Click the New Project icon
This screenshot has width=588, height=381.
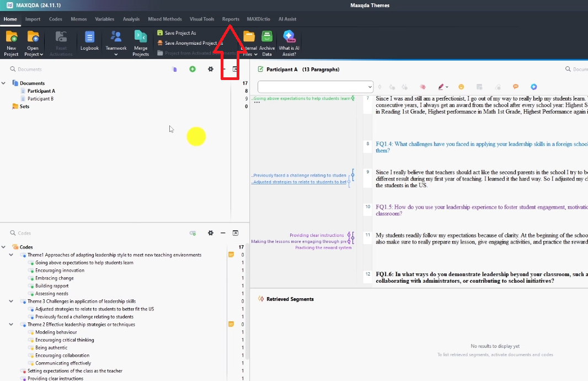coord(11,38)
